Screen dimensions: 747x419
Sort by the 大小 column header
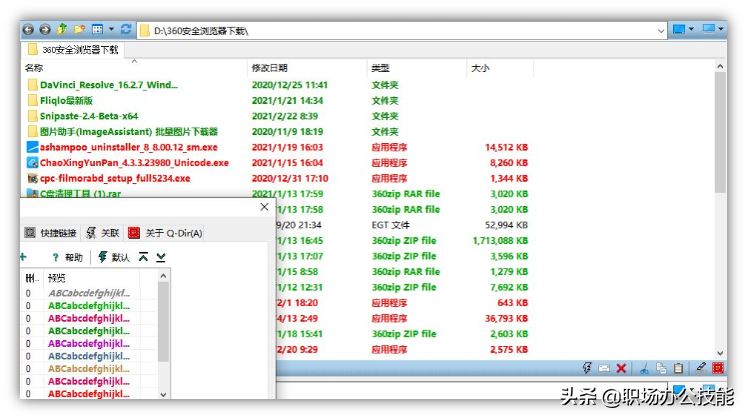(480, 68)
